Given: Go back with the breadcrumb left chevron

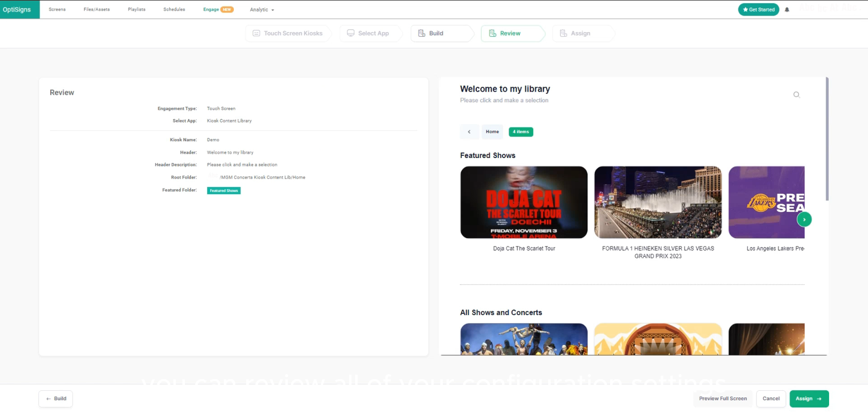Looking at the screenshot, I should tap(469, 132).
